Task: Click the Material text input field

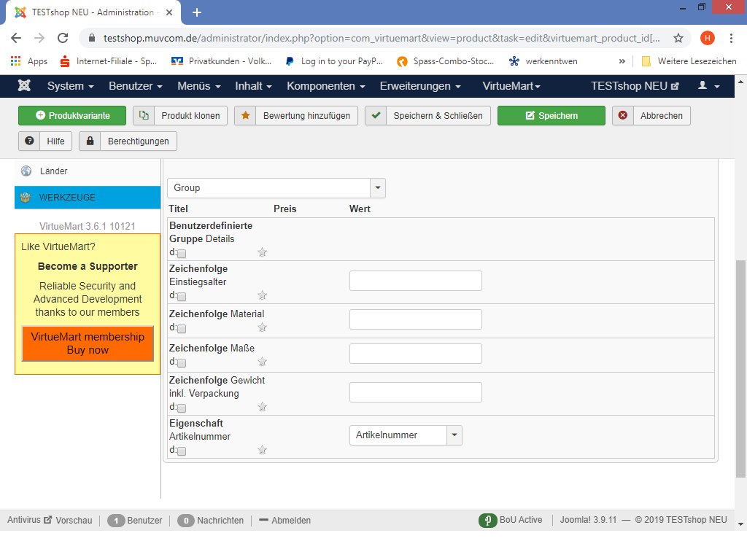Action: (415, 319)
